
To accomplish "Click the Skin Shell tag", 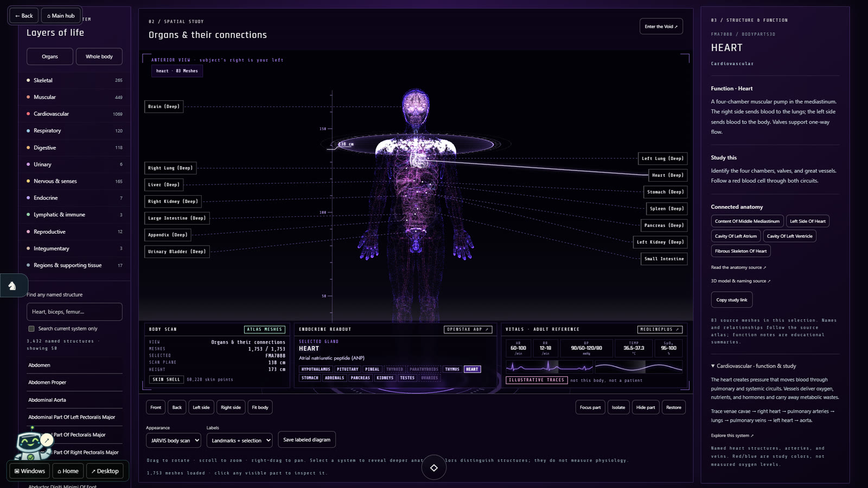I will pyautogui.click(x=166, y=380).
